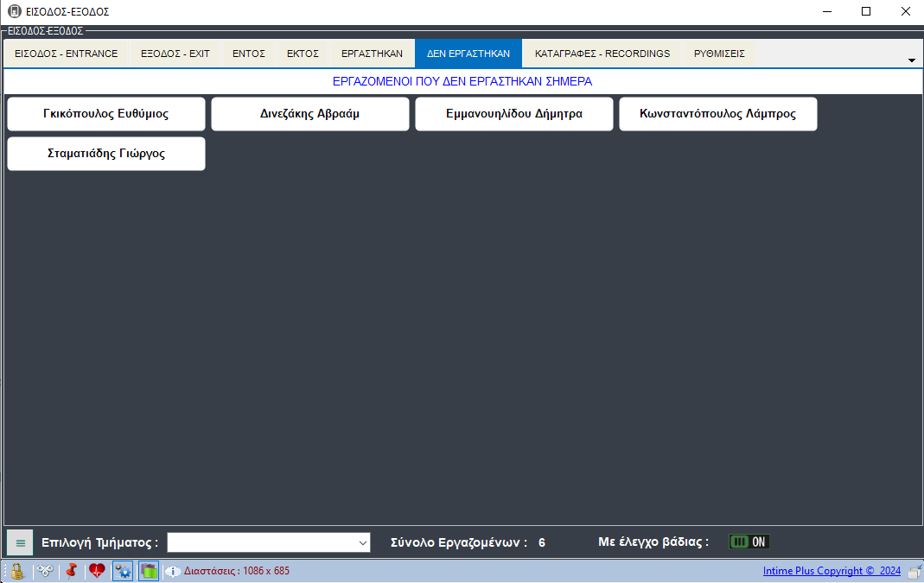Toggle the Με έλεγχο βάδιας ON switch
The height and width of the screenshot is (583, 924).
(x=749, y=542)
